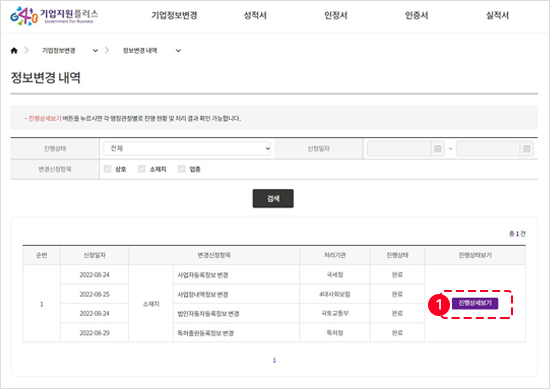Select the 사업장내역정보 변경 cell
The image size is (550, 389).
pyautogui.click(x=236, y=294)
